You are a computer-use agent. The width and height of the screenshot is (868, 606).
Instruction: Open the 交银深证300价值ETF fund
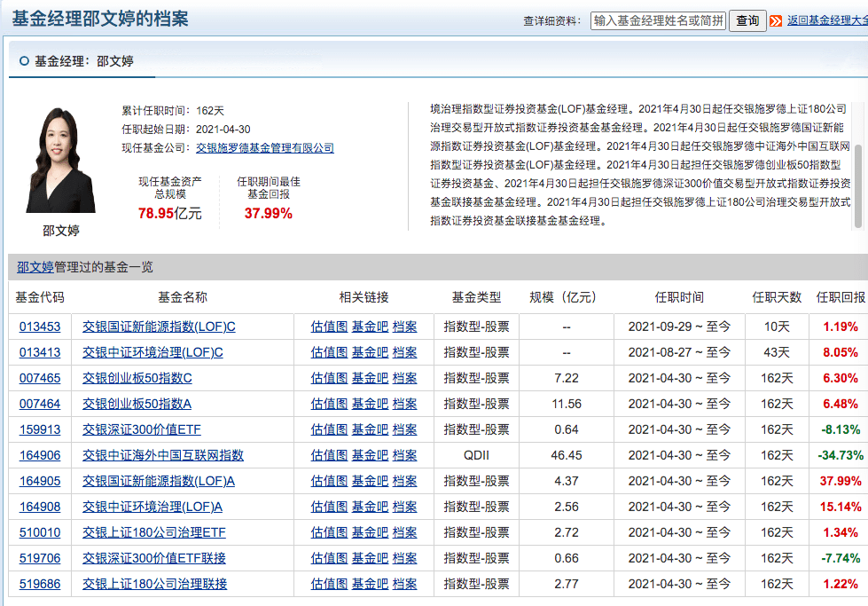click(142, 429)
